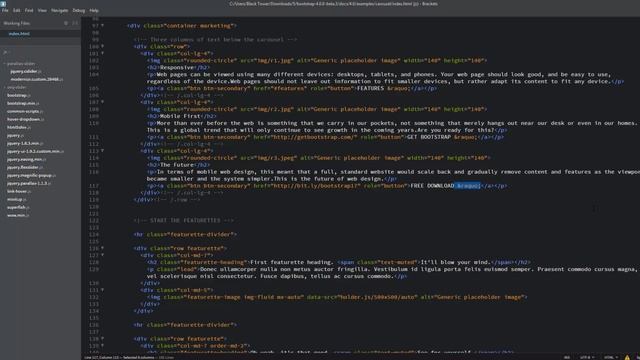Click line number 122 in gutter
Image resolution: width=640 pixels, height=360 pixels.
pos(93,221)
